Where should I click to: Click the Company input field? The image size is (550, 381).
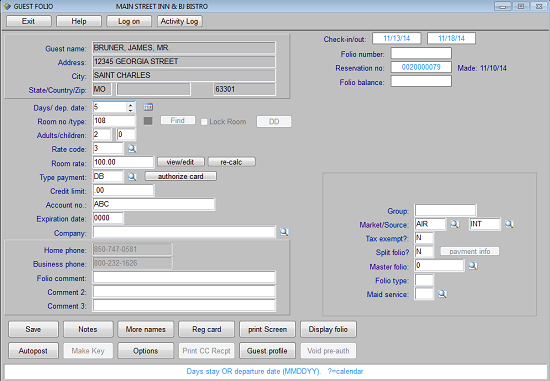click(x=184, y=232)
